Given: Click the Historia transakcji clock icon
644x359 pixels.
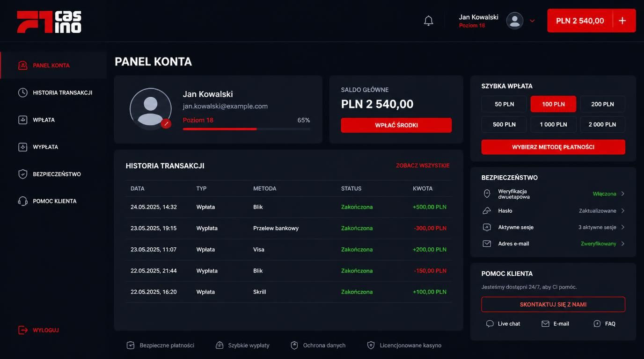Looking at the screenshot, I should 22,93.
